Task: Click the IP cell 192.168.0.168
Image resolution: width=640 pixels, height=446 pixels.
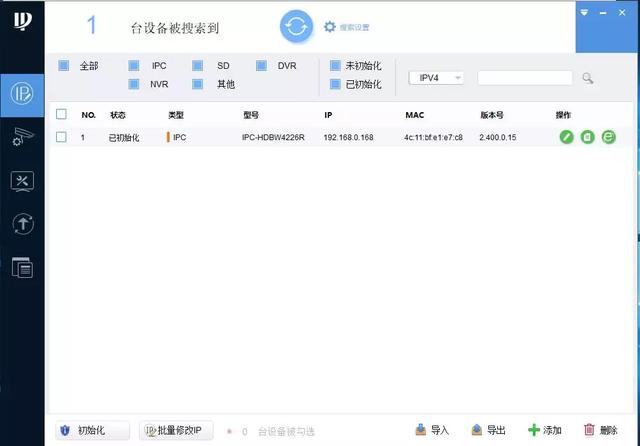Action: pyautogui.click(x=349, y=138)
